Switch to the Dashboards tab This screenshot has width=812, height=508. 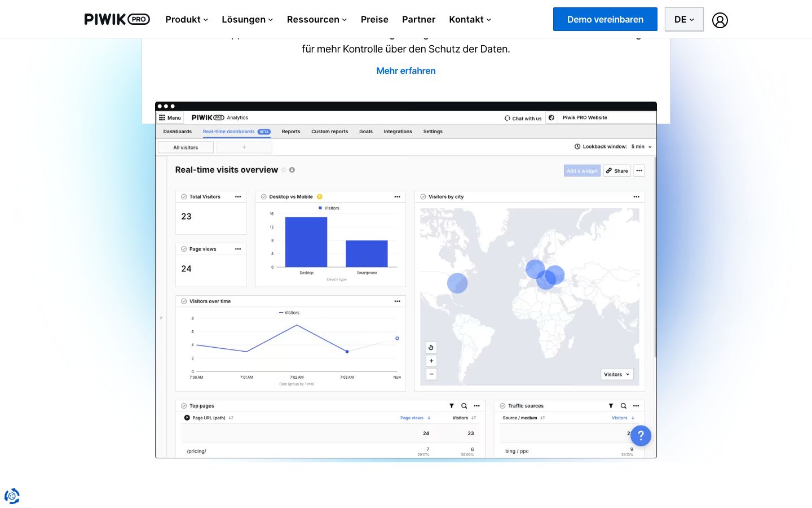178,132
